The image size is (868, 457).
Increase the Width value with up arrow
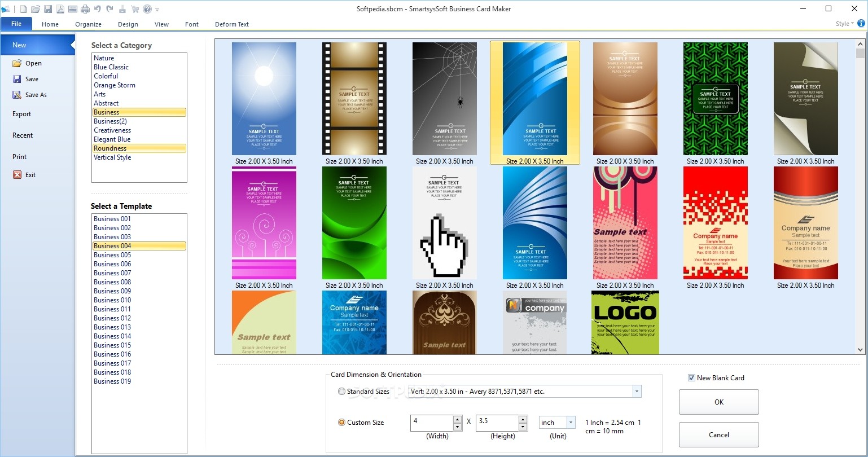click(x=457, y=419)
